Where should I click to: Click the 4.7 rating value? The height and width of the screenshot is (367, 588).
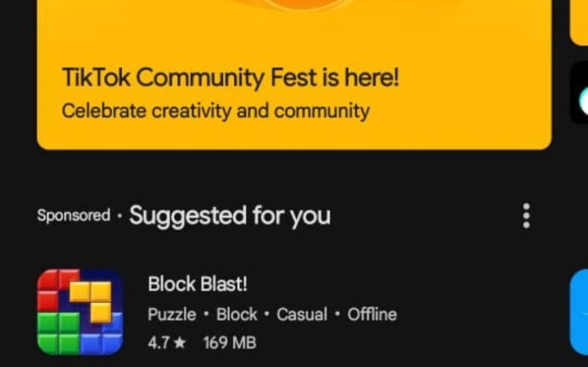pos(160,343)
